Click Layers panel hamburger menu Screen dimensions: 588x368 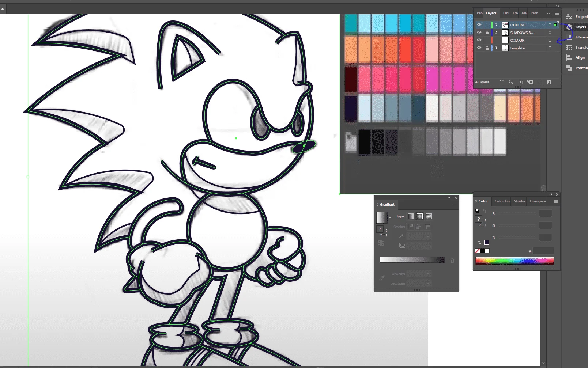[557, 13]
